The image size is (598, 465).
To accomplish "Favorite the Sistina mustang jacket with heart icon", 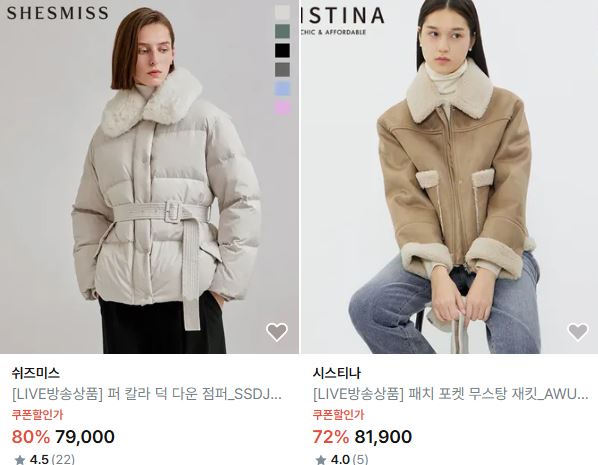I will pyautogui.click(x=578, y=332).
